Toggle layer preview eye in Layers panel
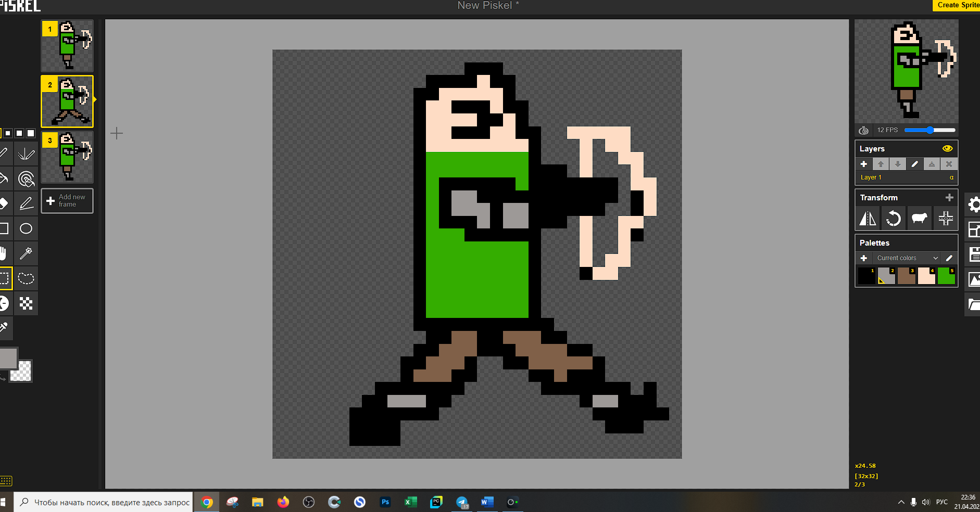This screenshot has height=512, width=980. point(947,149)
